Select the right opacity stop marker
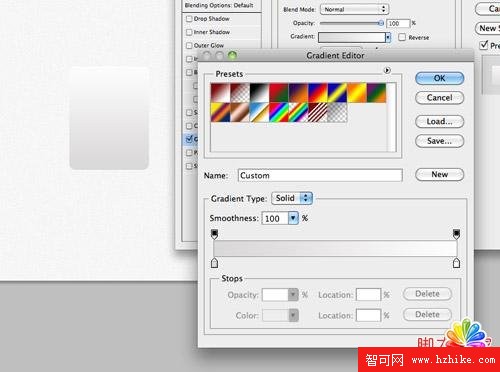This screenshot has width=500, height=372. [x=456, y=234]
